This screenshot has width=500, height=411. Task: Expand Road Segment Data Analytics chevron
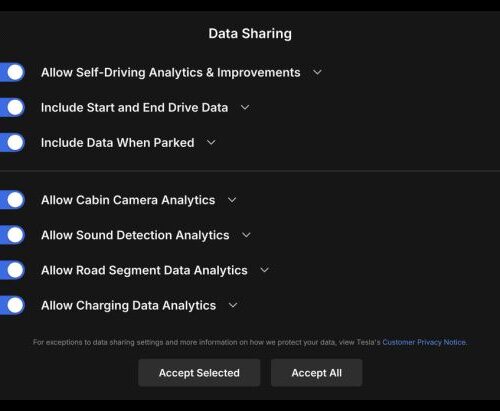click(x=264, y=270)
